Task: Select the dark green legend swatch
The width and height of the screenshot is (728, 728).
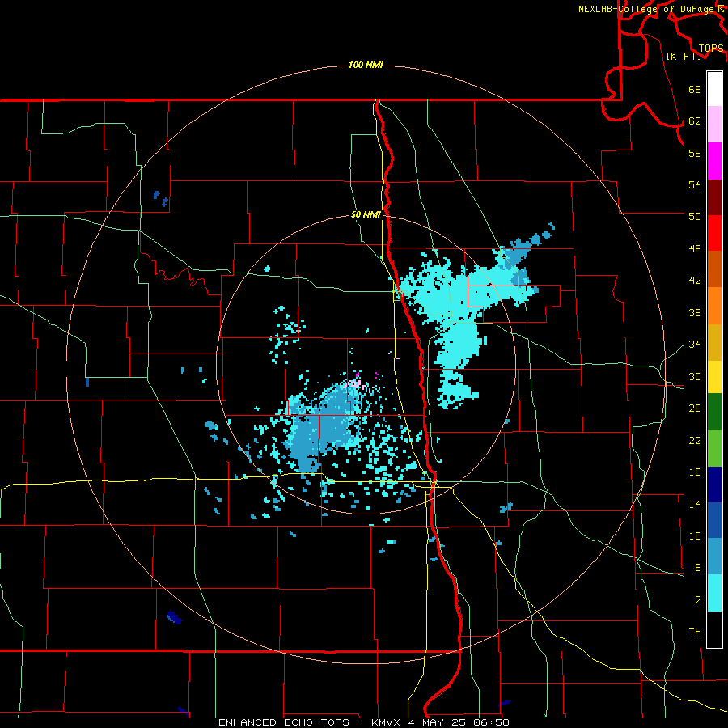Action: tap(714, 412)
